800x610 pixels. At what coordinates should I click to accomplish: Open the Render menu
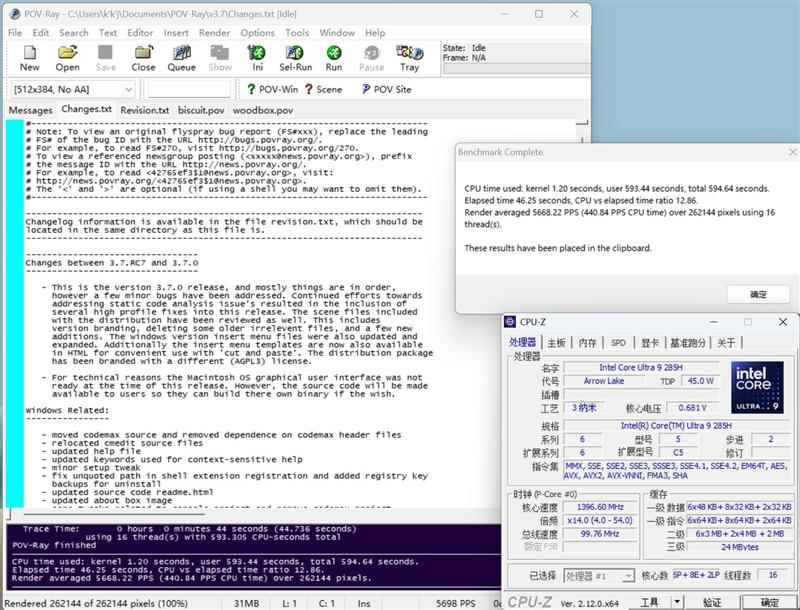pyautogui.click(x=214, y=32)
